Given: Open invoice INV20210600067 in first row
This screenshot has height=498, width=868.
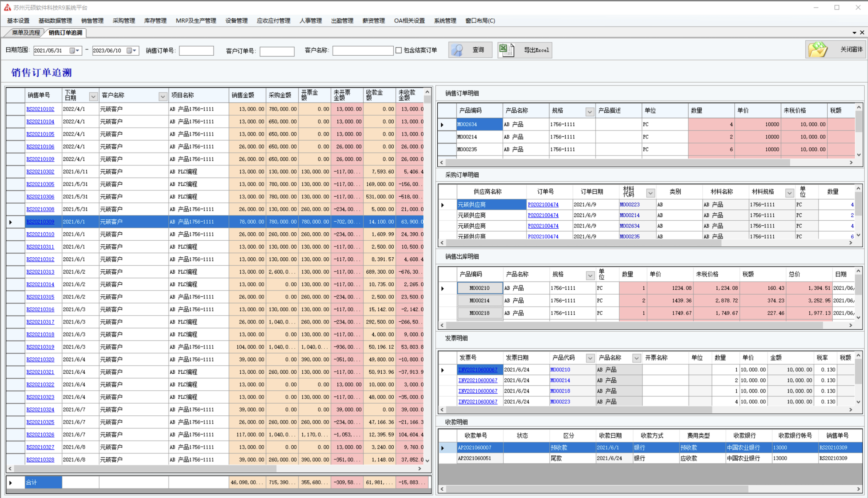Looking at the screenshot, I should (478, 370).
